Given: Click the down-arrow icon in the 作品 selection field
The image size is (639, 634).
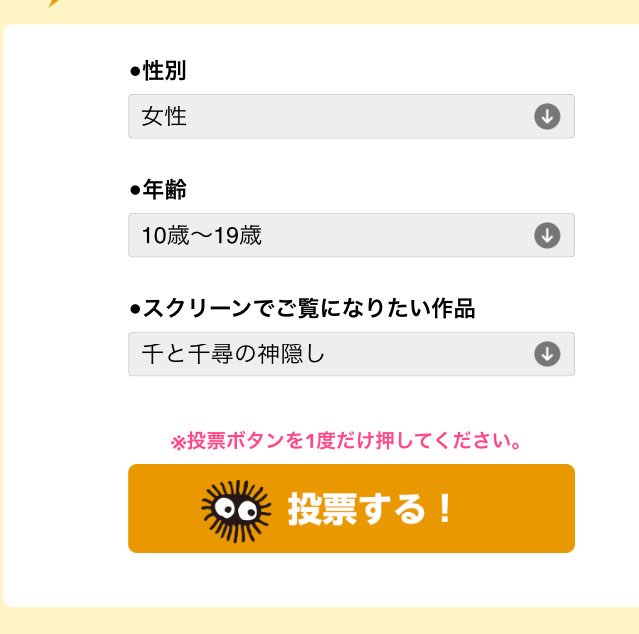Looking at the screenshot, I should [x=546, y=354].
